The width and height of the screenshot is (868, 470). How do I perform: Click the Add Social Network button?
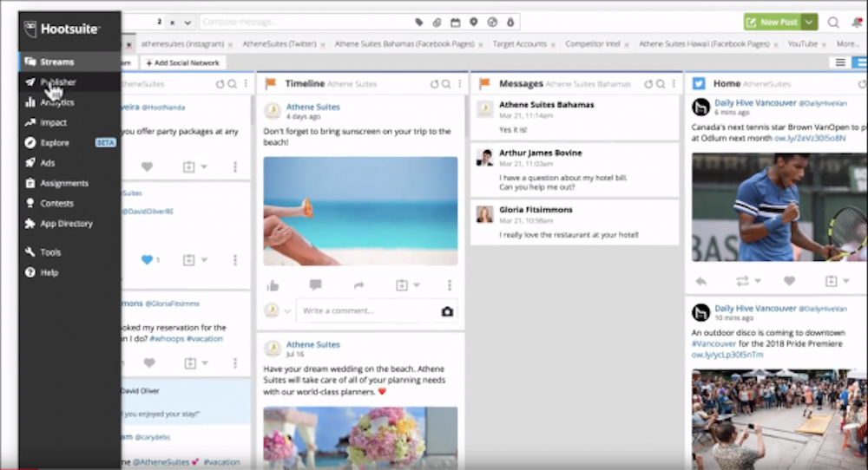coord(182,62)
